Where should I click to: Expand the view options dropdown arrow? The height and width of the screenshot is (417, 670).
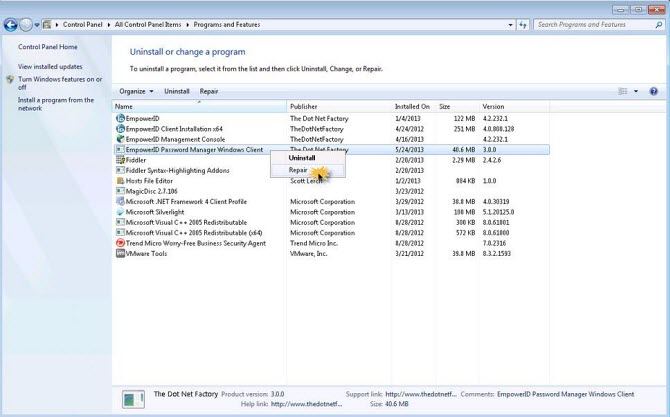click(636, 91)
